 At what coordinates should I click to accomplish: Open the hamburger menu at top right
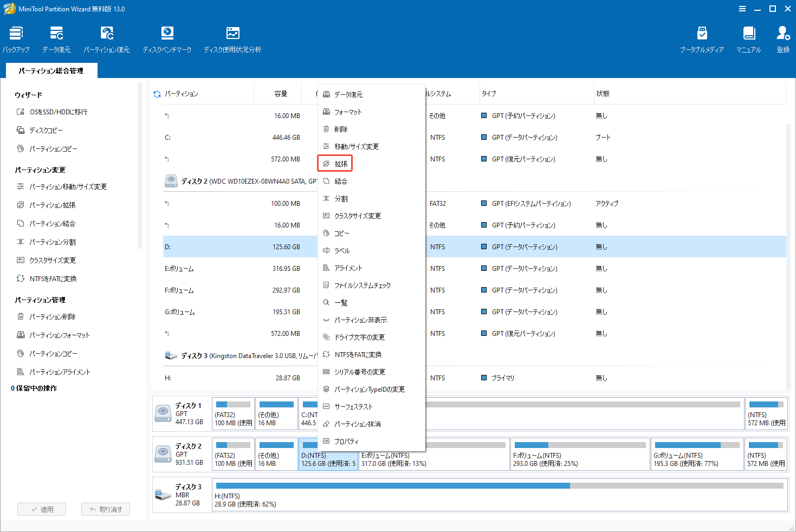(742, 9)
